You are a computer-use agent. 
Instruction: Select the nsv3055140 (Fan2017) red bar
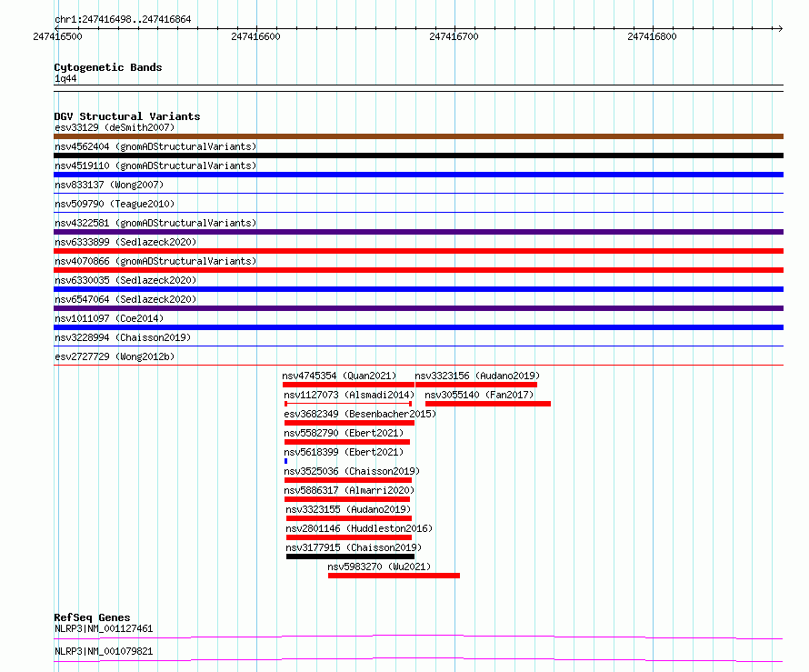coord(488,404)
